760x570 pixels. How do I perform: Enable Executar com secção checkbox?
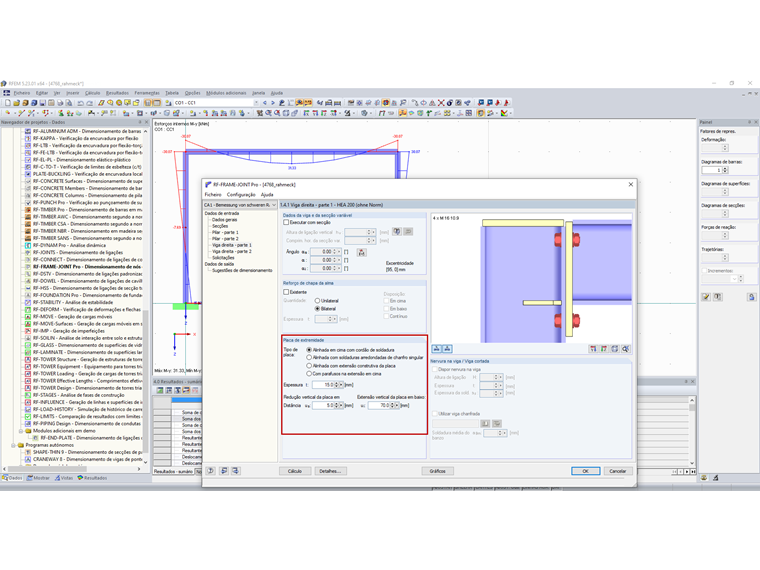click(286, 222)
